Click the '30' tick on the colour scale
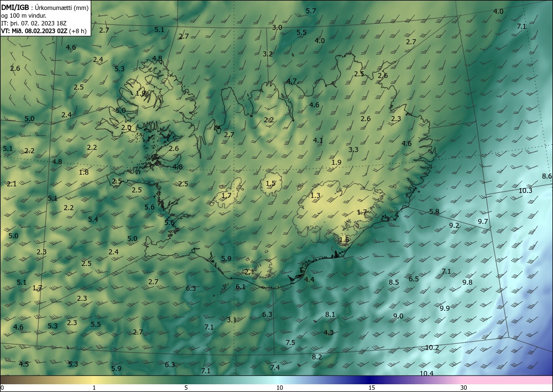The image size is (553, 392). coord(464,388)
